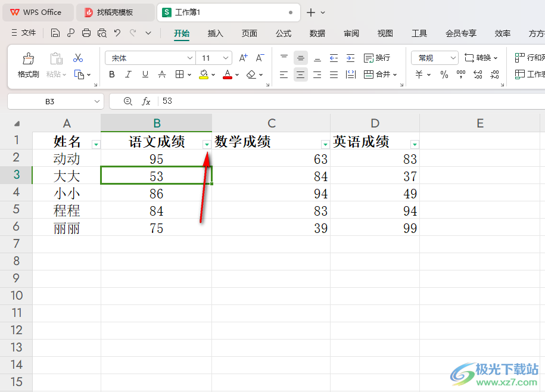Click the currency ¥ format icon
This screenshot has width=545, height=392.
(419, 74)
